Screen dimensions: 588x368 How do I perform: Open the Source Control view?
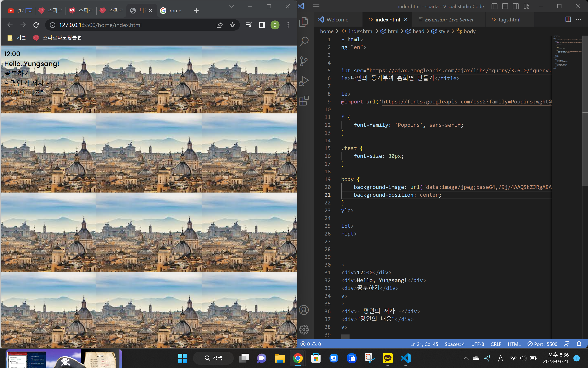point(304,61)
